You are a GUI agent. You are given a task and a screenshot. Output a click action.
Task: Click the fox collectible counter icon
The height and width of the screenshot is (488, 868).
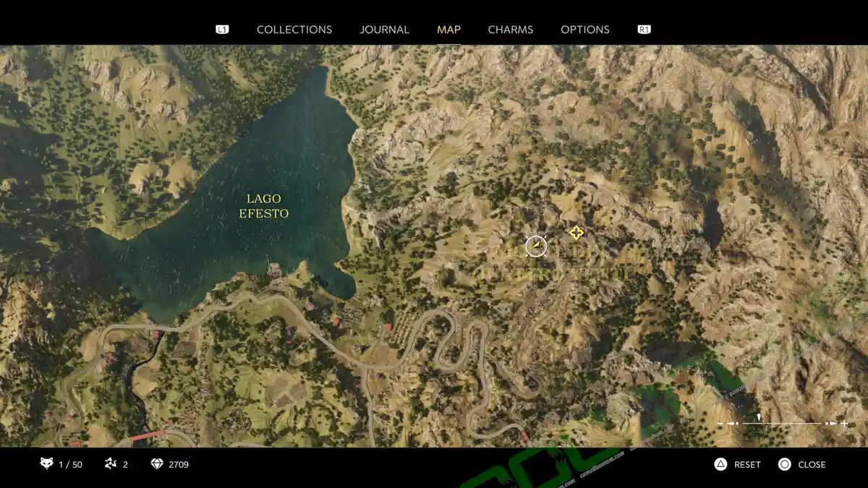[x=47, y=464]
